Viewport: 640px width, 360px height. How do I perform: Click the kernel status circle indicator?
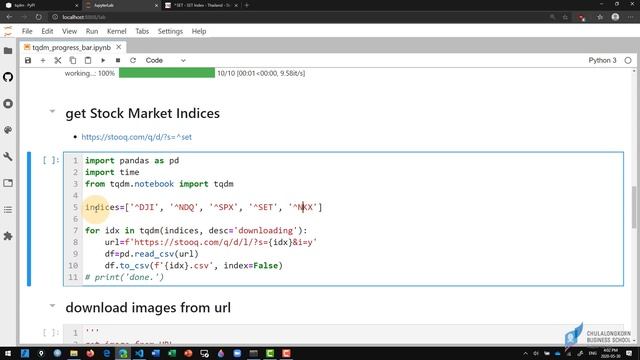click(628, 60)
